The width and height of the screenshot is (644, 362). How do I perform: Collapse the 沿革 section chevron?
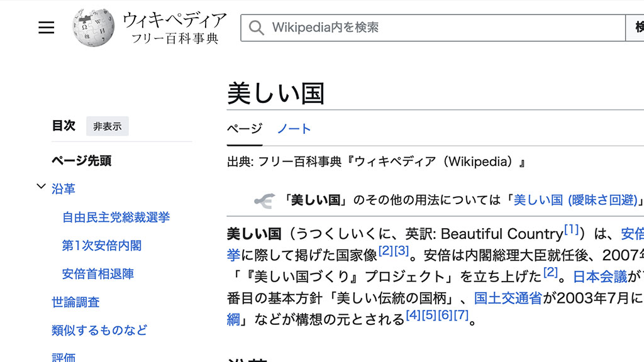pos(42,187)
